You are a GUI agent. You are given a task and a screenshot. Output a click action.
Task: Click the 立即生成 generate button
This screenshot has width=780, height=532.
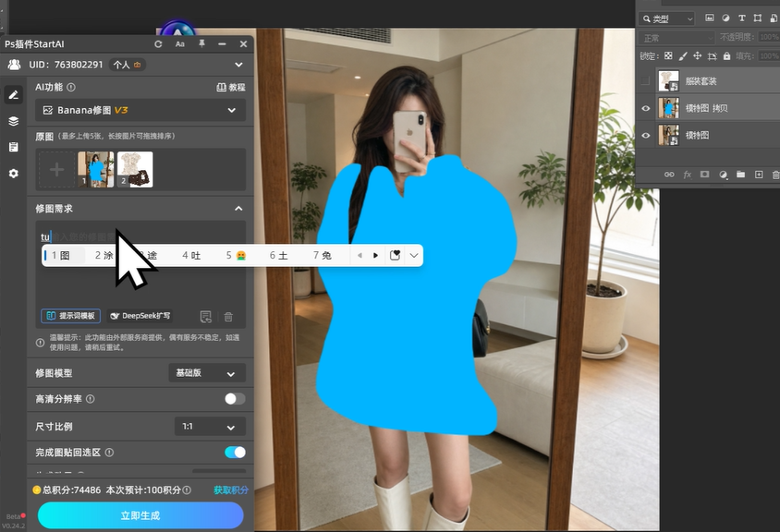click(x=140, y=515)
